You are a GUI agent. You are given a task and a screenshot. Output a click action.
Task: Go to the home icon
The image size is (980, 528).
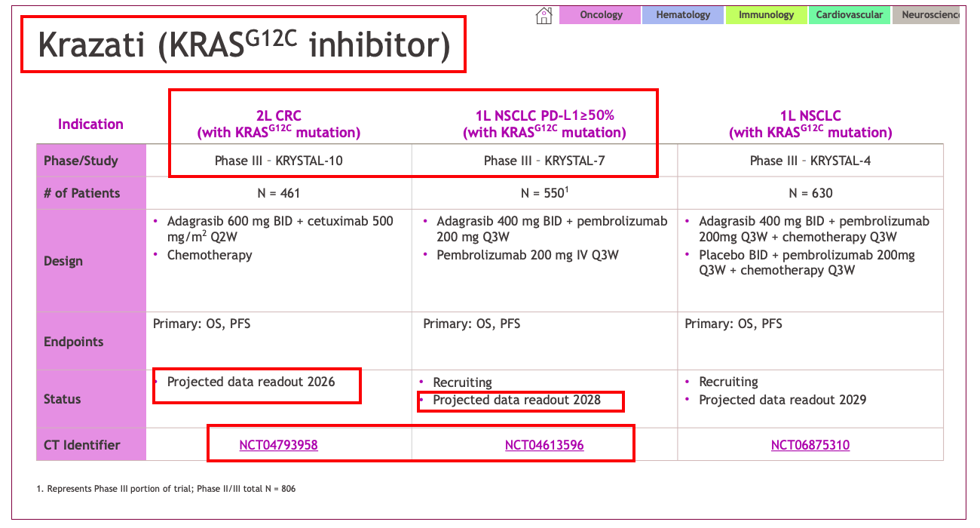[x=544, y=15]
